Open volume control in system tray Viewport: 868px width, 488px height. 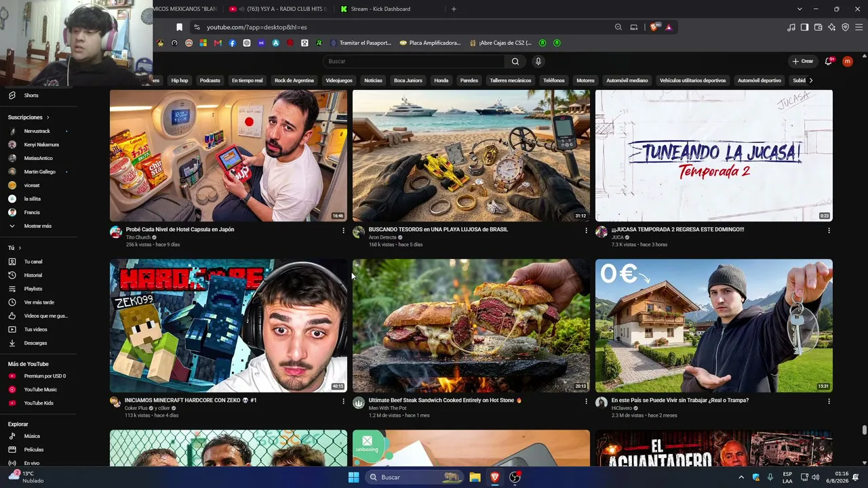pyautogui.click(x=816, y=477)
